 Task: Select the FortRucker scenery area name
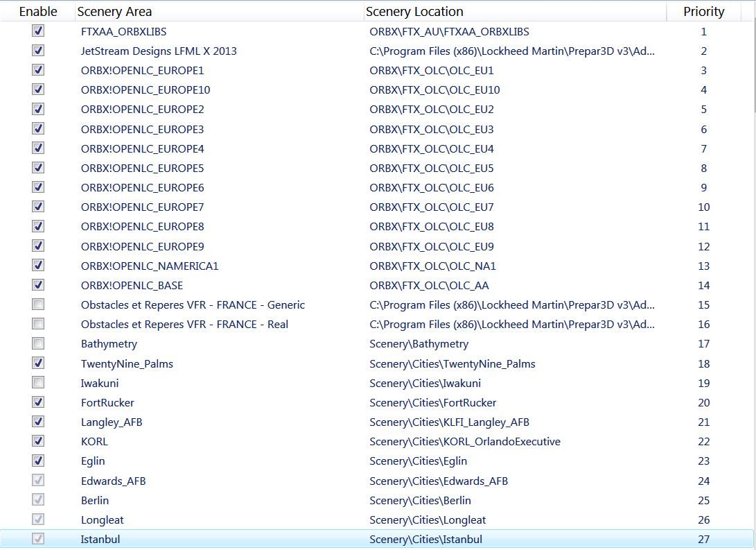click(x=107, y=402)
